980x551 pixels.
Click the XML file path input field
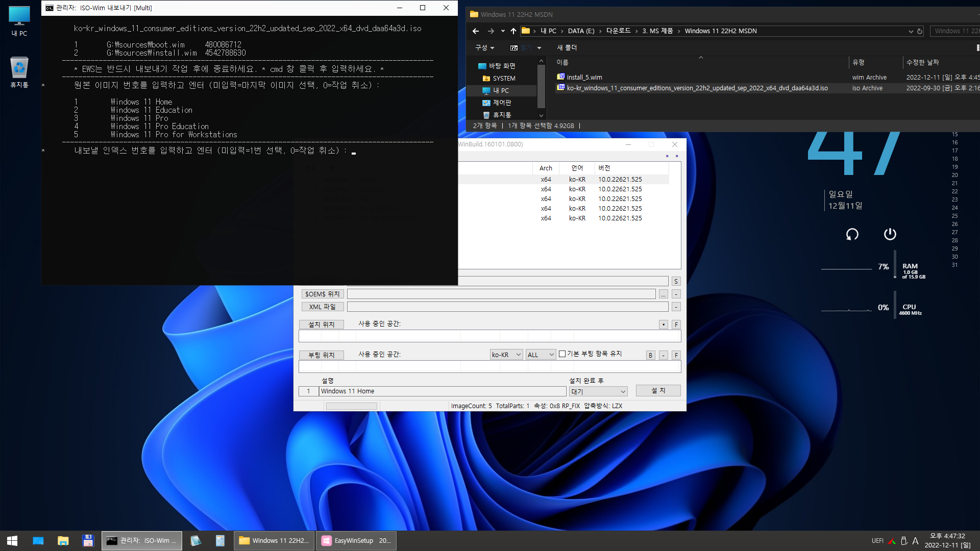507,307
